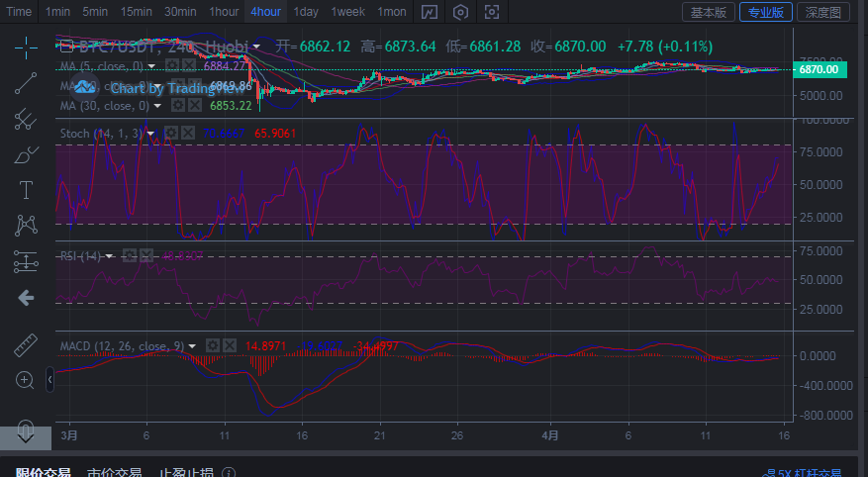The width and height of the screenshot is (868, 477).
Task: Click the back arrow in left toolbar
Action: pos(26,297)
